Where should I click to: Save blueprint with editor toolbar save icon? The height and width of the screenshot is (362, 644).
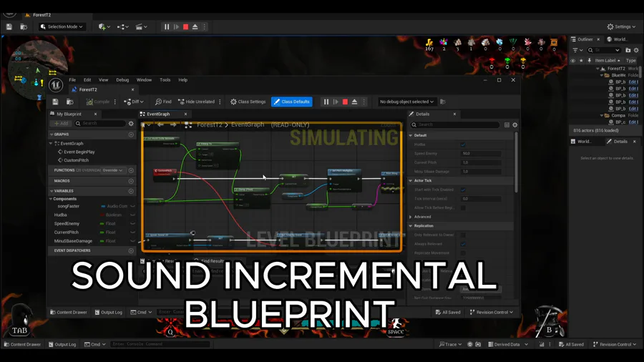(55, 102)
